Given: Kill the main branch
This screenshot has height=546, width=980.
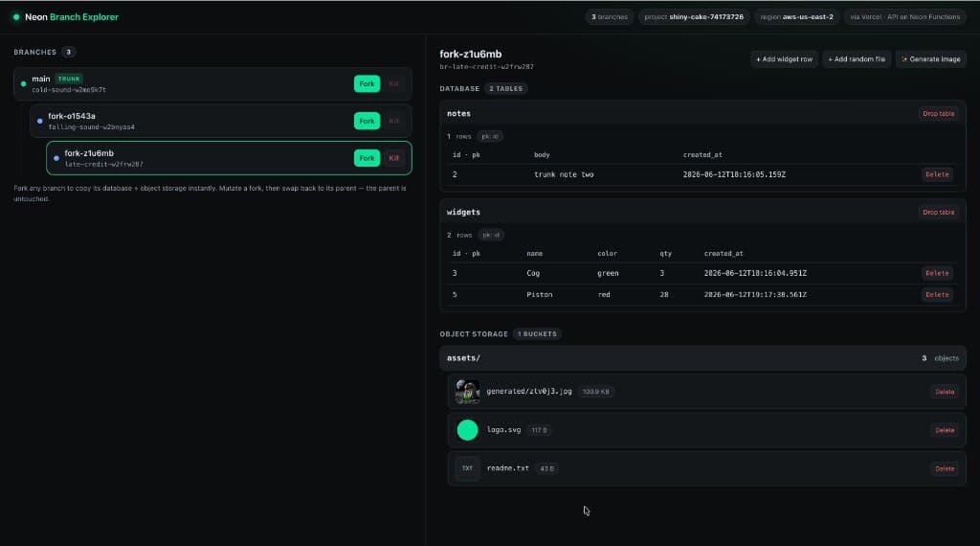Looking at the screenshot, I should [x=393, y=83].
